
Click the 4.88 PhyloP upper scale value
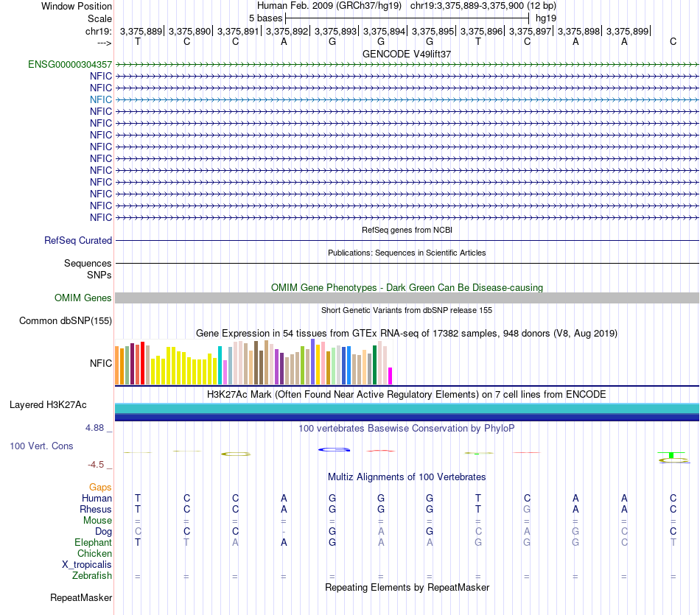[94, 428]
